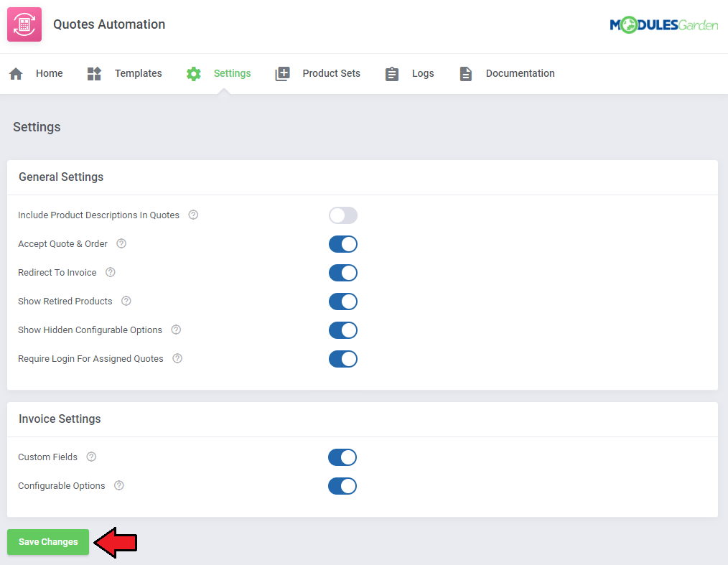This screenshot has width=728, height=565.
Task: Show help tooltip for invoice Configurable Options
Action: [x=119, y=486]
